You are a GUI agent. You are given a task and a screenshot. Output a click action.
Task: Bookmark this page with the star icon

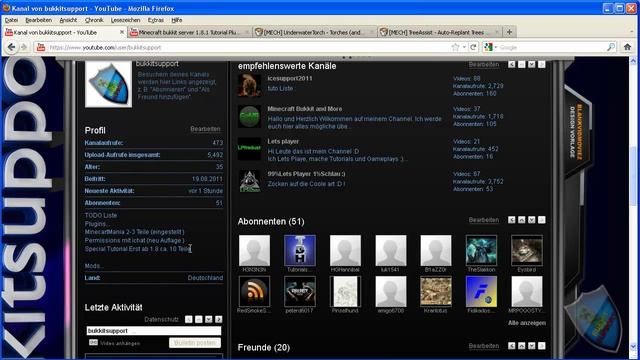pyautogui.click(x=456, y=47)
